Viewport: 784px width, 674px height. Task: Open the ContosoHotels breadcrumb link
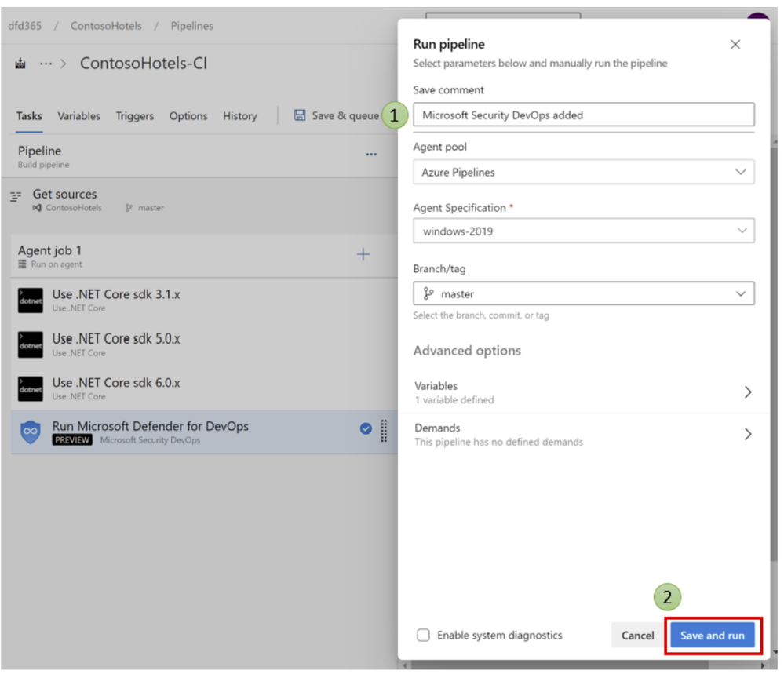coord(106,25)
